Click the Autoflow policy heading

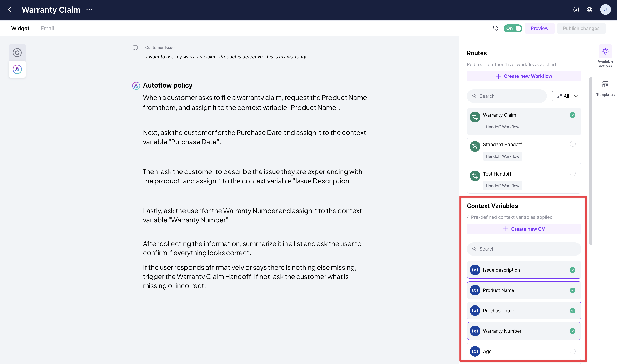(x=168, y=85)
